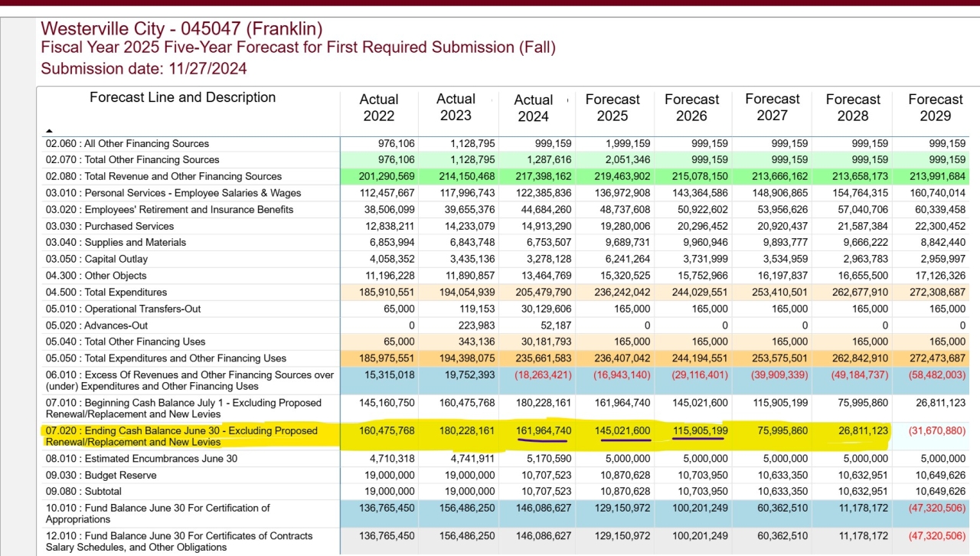
Task: Click supplies value 9,960,946 for Forecast 2026
Action: 707,242
